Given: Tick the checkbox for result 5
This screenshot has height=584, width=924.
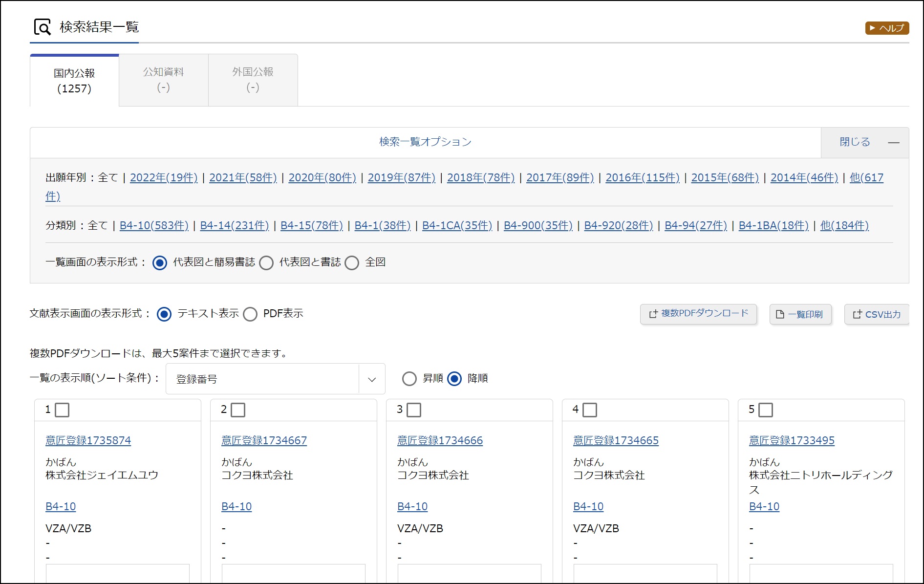Looking at the screenshot, I should [766, 410].
